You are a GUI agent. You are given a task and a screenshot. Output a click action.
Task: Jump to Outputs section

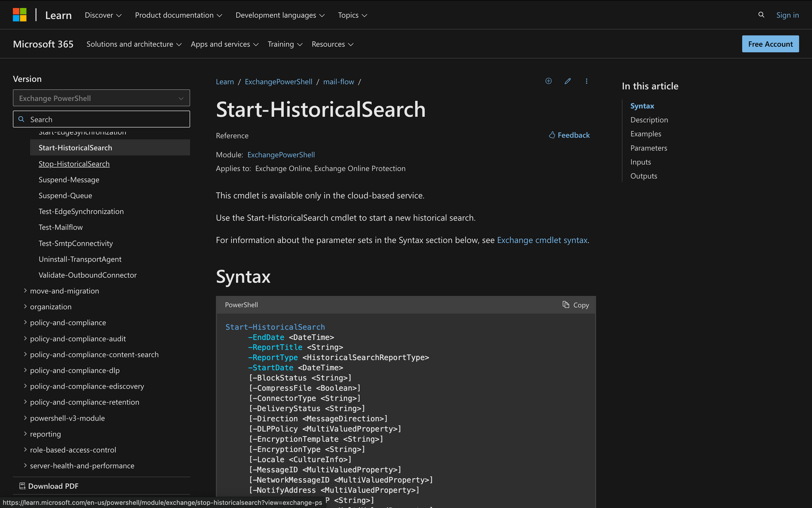click(644, 176)
